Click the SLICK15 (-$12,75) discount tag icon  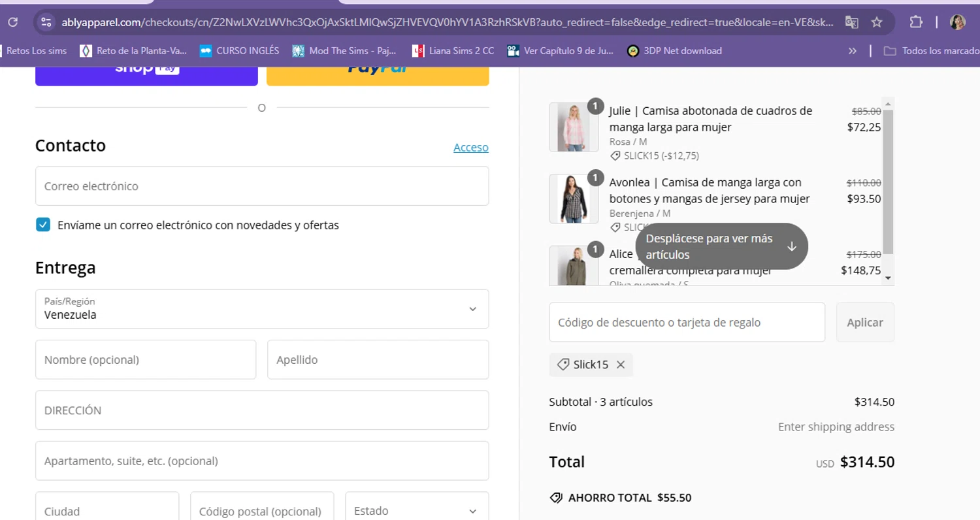click(x=615, y=156)
